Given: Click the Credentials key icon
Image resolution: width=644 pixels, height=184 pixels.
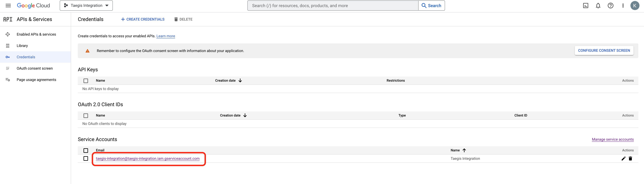Looking at the screenshot, I should (x=8, y=57).
